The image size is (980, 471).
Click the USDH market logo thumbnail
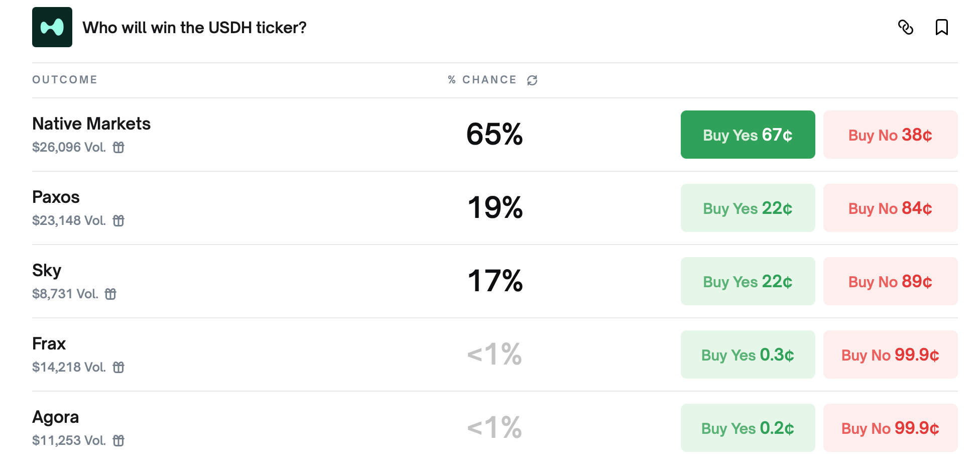52,27
